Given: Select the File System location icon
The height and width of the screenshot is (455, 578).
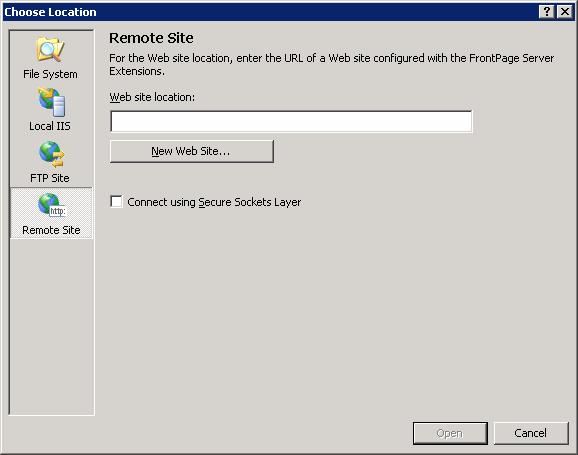Looking at the screenshot, I should point(51,49).
